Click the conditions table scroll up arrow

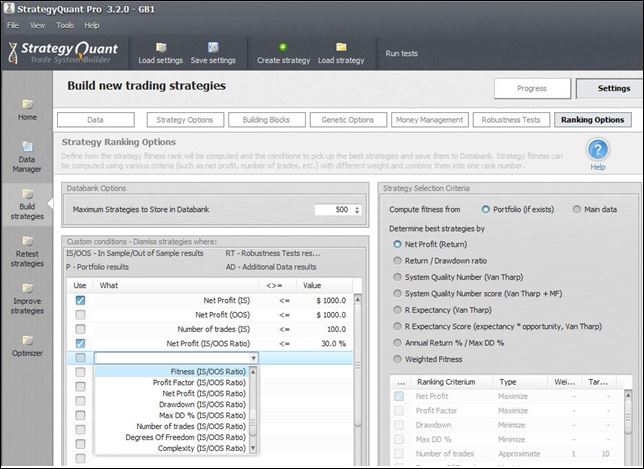357,299
